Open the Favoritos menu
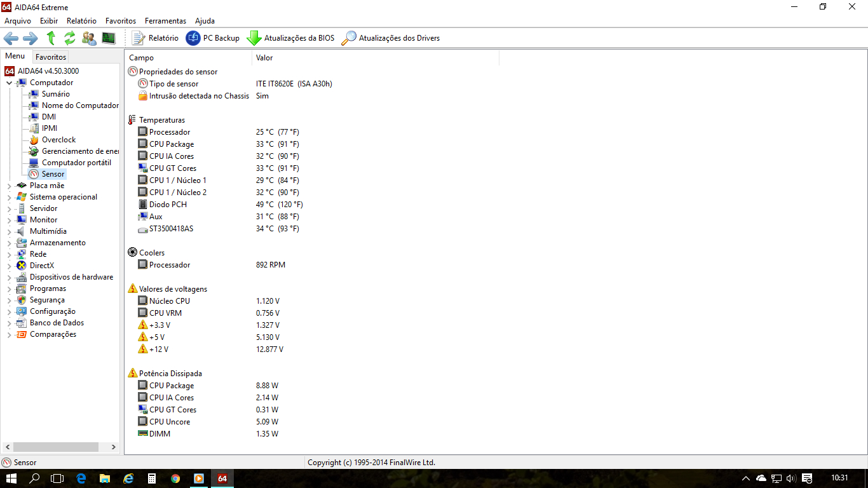 [x=121, y=21]
